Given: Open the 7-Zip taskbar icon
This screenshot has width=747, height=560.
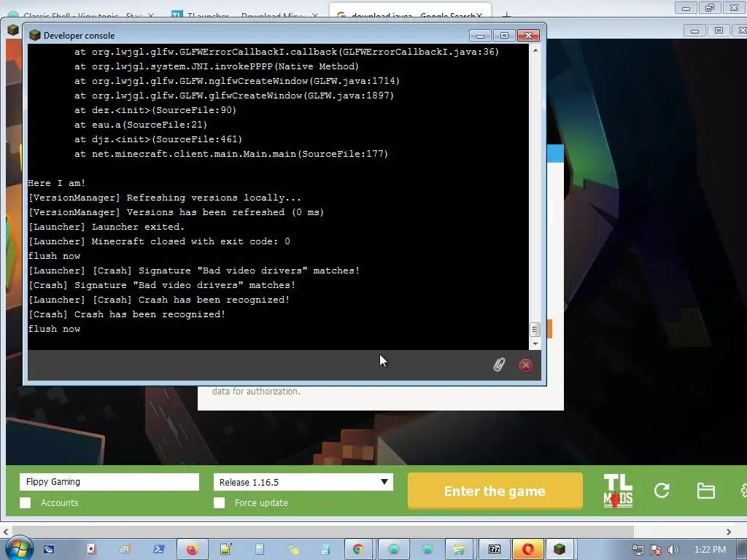Looking at the screenshot, I should click(x=495, y=549).
